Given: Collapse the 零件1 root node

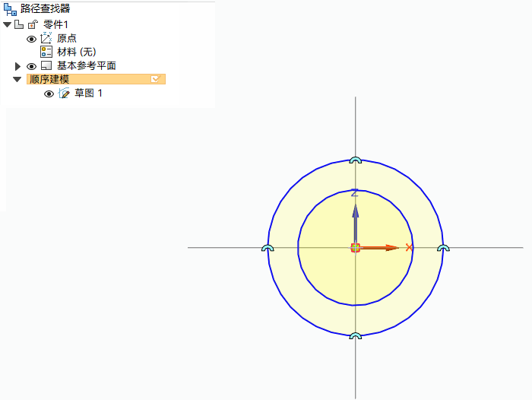Looking at the screenshot, I should [x=8, y=25].
